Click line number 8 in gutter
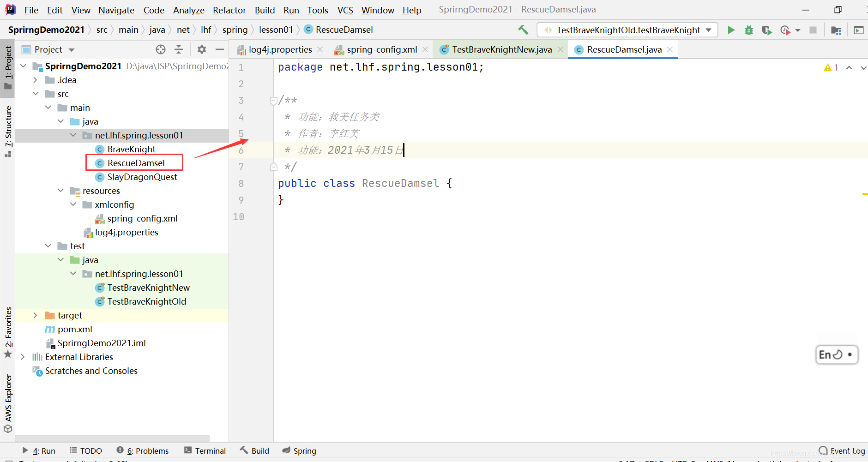The width and height of the screenshot is (868, 462). click(241, 184)
